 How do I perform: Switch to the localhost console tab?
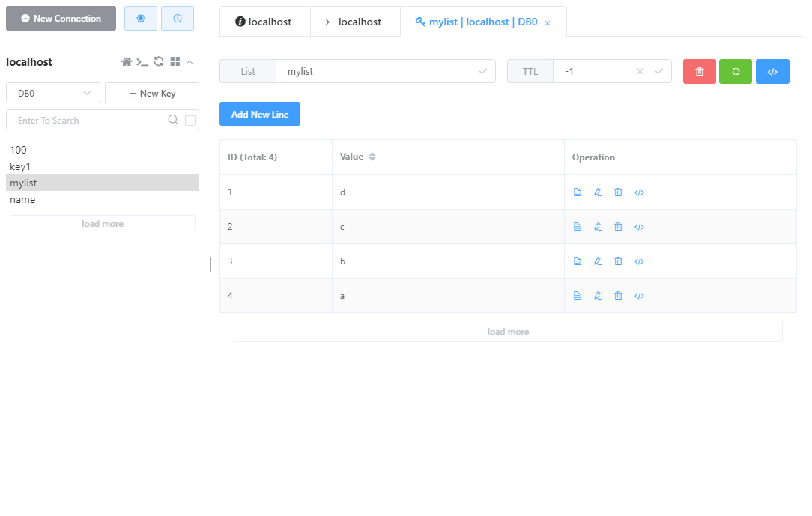pyautogui.click(x=355, y=22)
